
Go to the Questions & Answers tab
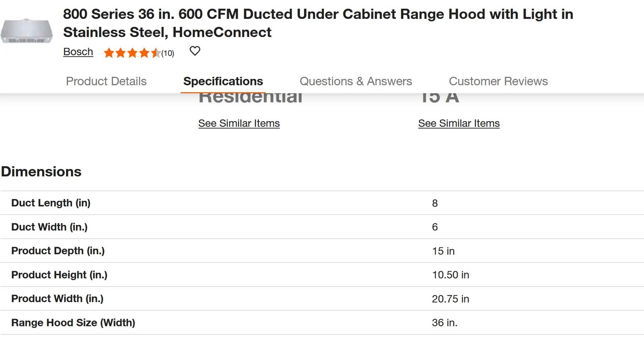[356, 81]
